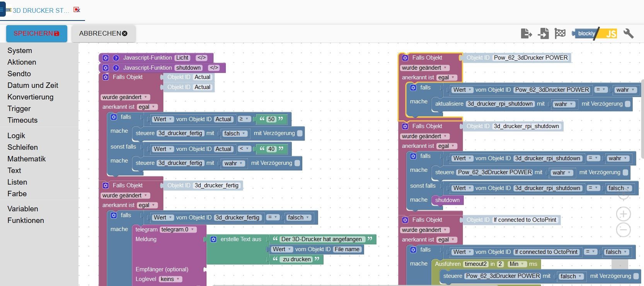Click help question mark on shutdown function
Image resolution: width=644 pixels, height=286 pixels.
pyautogui.click(x=116, y=68)
